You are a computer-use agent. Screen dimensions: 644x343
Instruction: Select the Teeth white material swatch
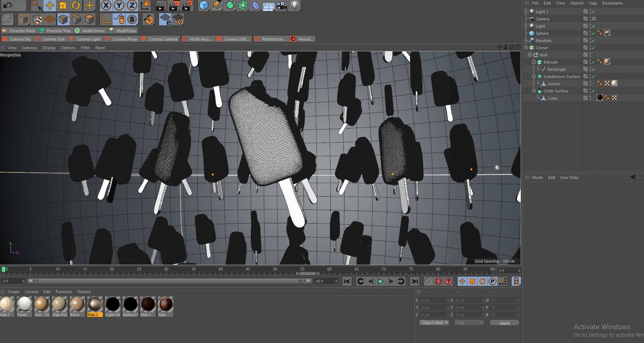tap(24, 306)
